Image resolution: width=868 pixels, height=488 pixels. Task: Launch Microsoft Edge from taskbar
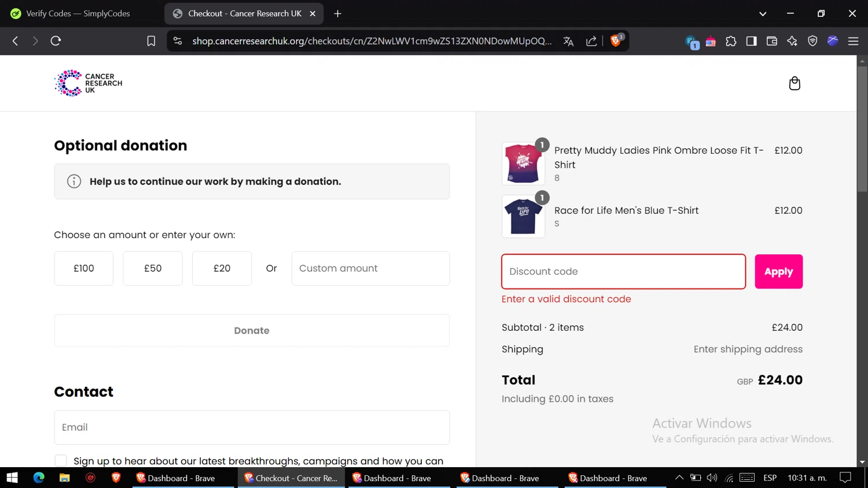tap(39, 478)
